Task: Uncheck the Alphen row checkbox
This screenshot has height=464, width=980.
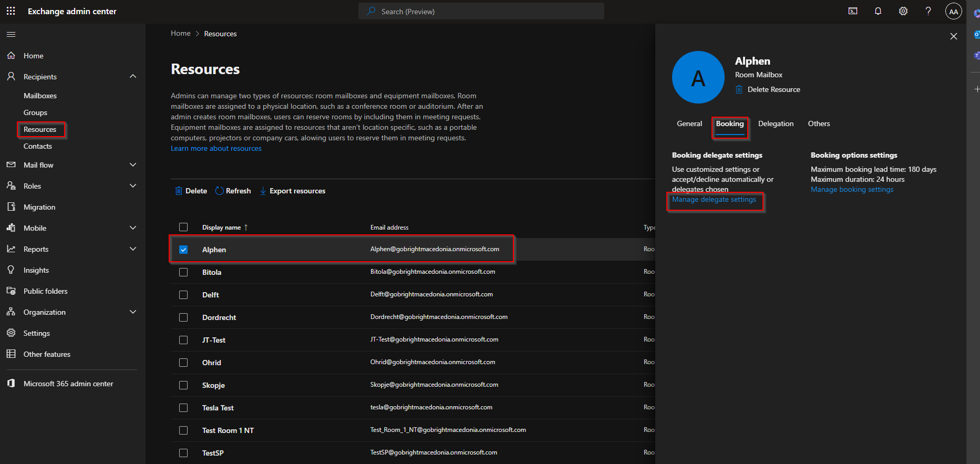Action: pos(183,250)
